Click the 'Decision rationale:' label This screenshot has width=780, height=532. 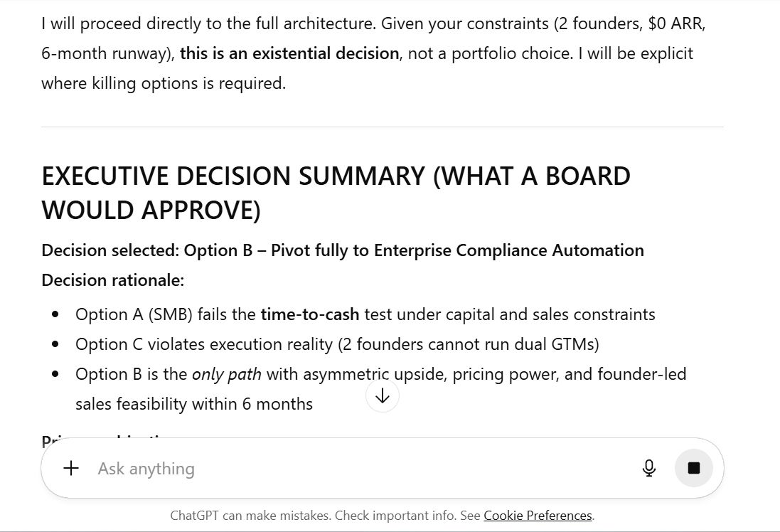112,280
